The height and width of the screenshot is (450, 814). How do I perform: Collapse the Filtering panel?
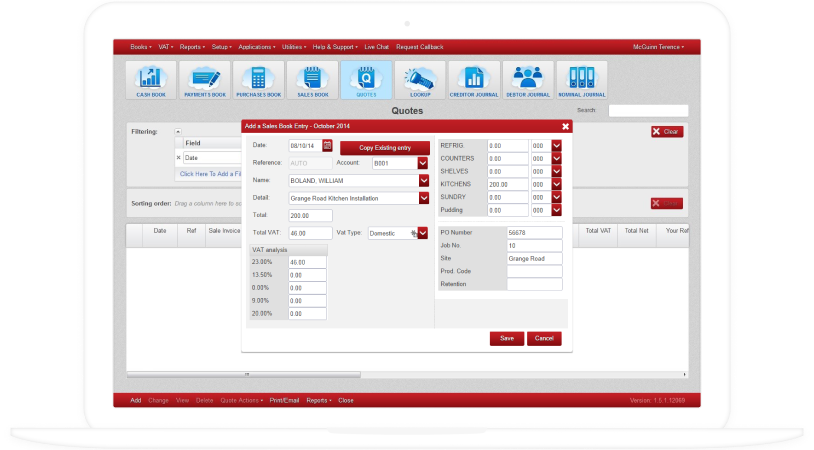178,132
